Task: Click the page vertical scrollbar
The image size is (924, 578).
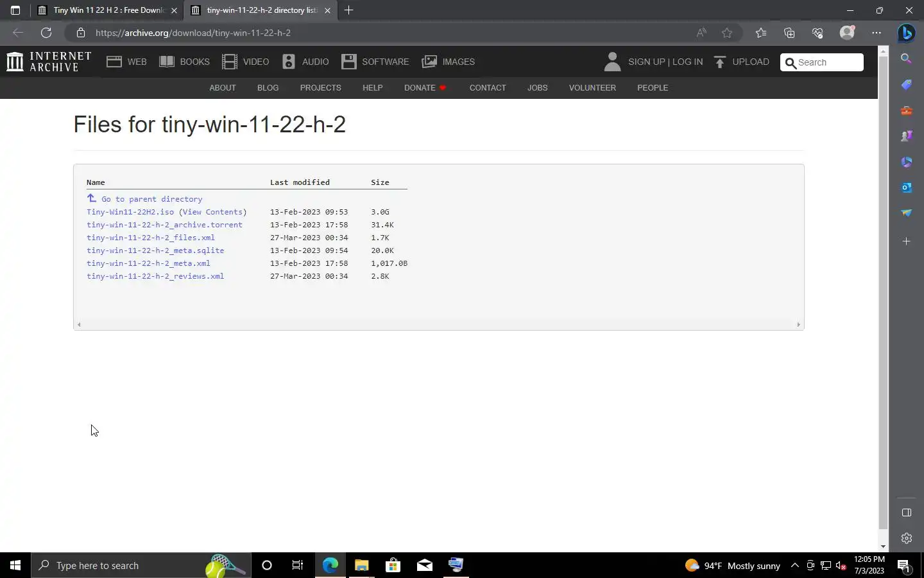Action: [x=884, y=293]
